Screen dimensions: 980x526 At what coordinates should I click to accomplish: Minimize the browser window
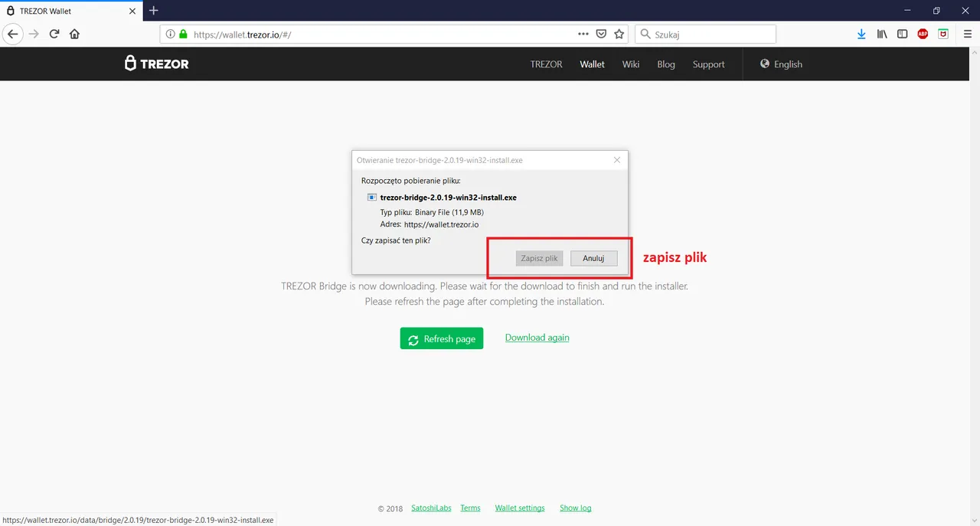[908, 11]
